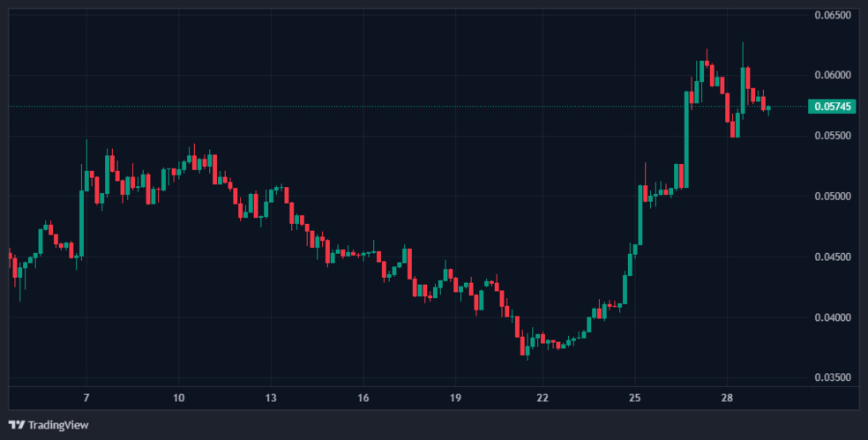The height and width of the screenshot is (440, 868).
Task: Select date label 28 on time axis
Action: click(727, 399)
